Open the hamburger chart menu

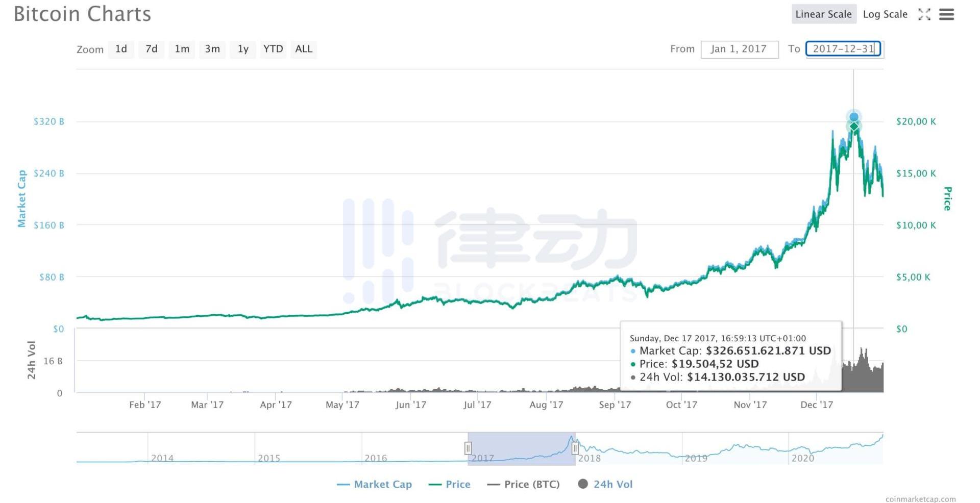pos(946,14)
